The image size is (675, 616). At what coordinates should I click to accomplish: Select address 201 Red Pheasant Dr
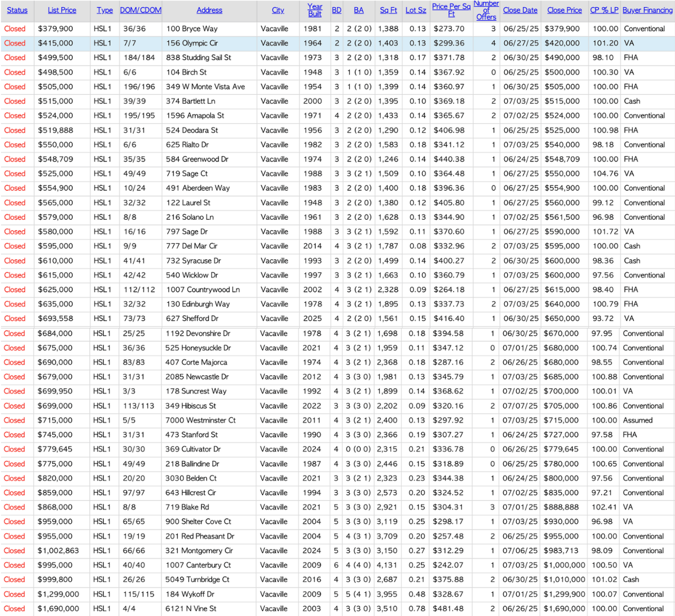click(x=200, y=536)
